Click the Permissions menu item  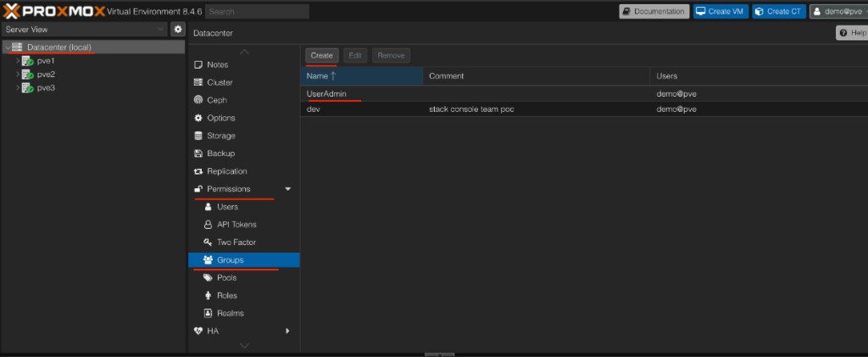(243, 189)
